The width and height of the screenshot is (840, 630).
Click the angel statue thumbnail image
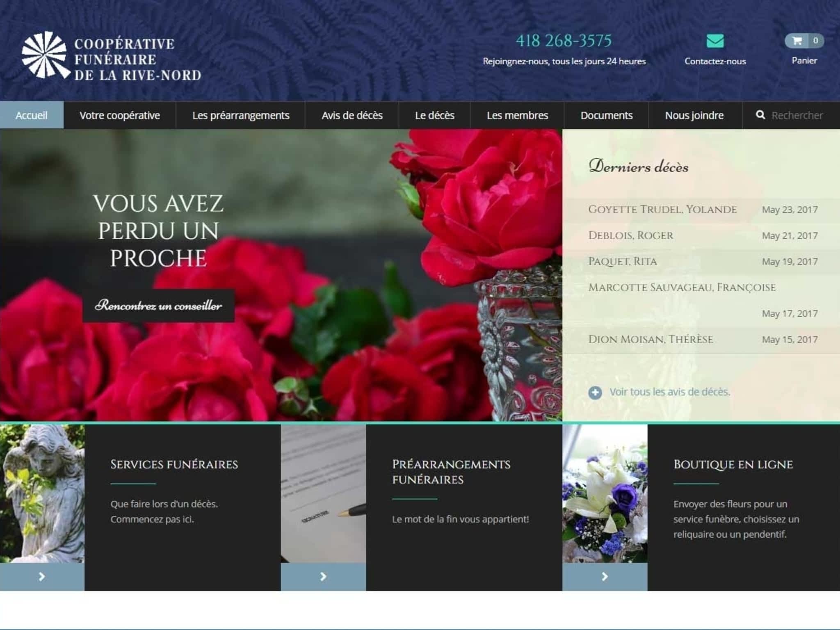(42, 493)
